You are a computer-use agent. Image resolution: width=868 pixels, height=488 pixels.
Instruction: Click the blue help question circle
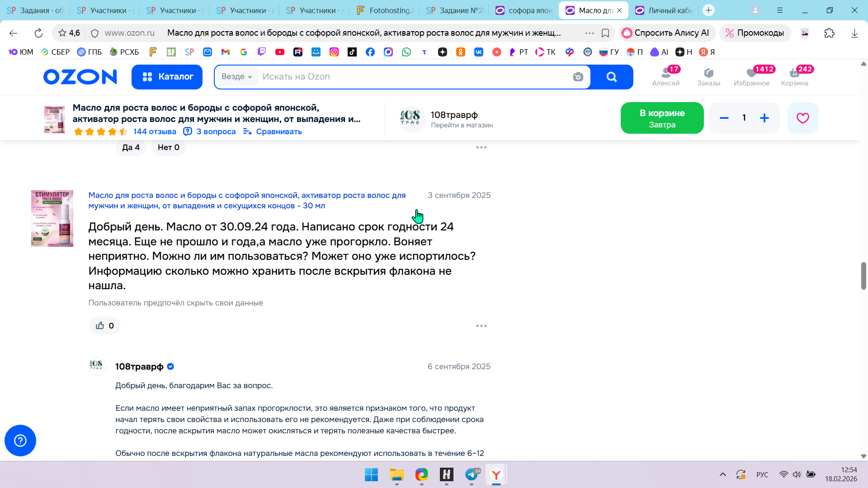[x=20, y=441]
